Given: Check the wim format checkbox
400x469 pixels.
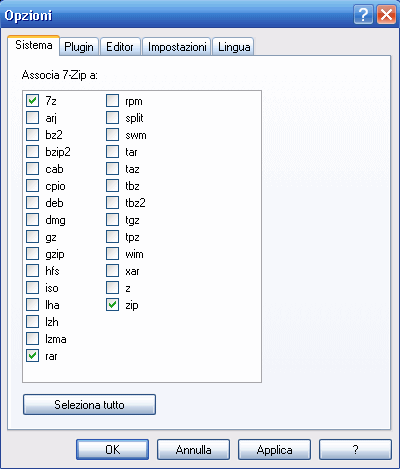Looking at the screenshot, I should (112, 254).
